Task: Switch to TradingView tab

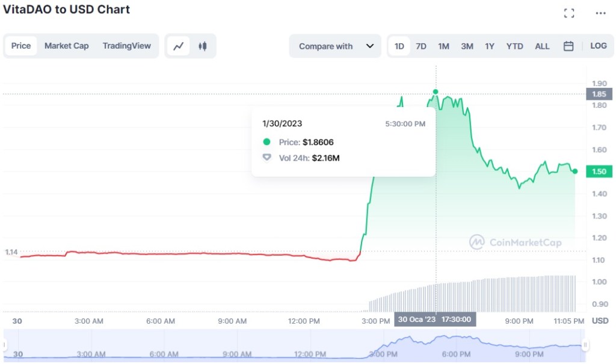Action: 126,46
